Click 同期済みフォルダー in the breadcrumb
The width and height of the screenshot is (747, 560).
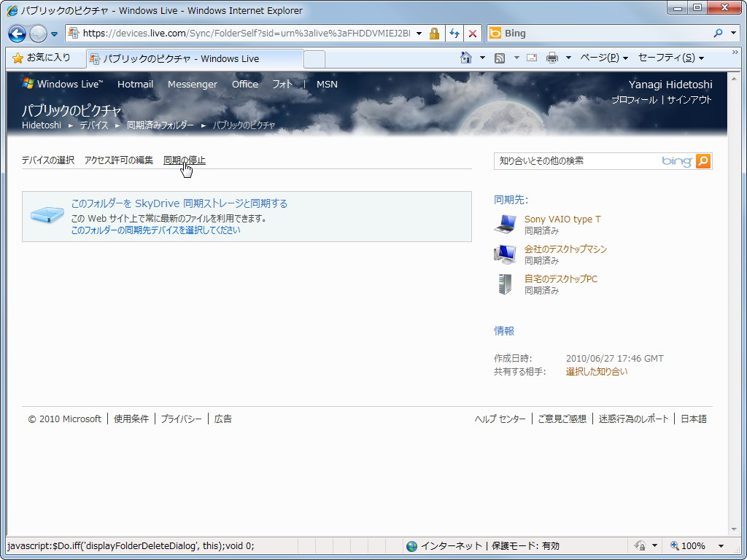tap(160, 125)
